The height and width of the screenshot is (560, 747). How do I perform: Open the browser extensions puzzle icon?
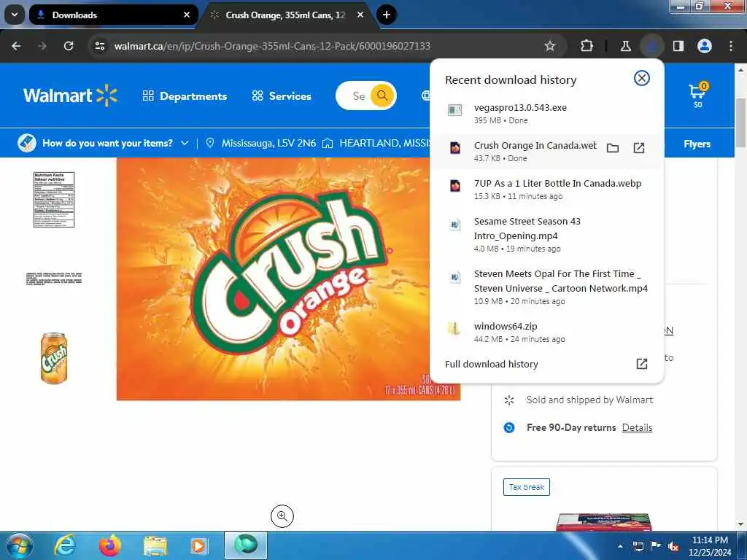tap(587, 46)
